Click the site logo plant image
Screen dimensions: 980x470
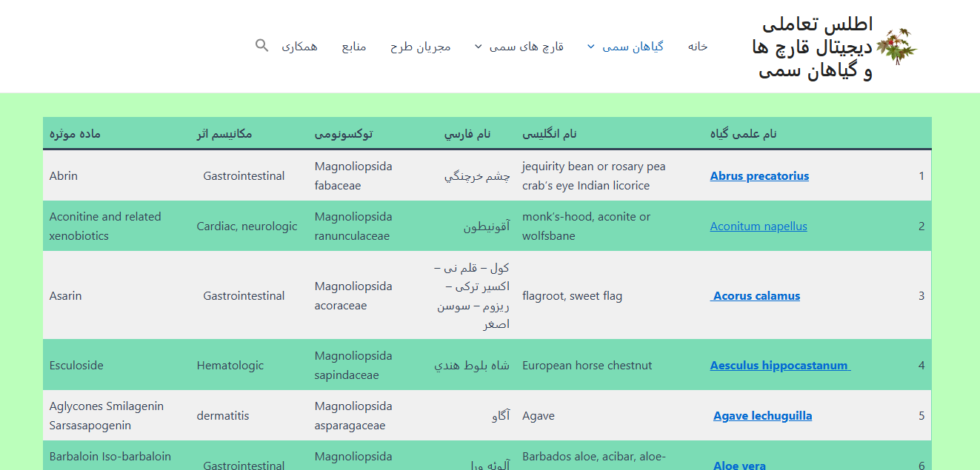point(896,47)
